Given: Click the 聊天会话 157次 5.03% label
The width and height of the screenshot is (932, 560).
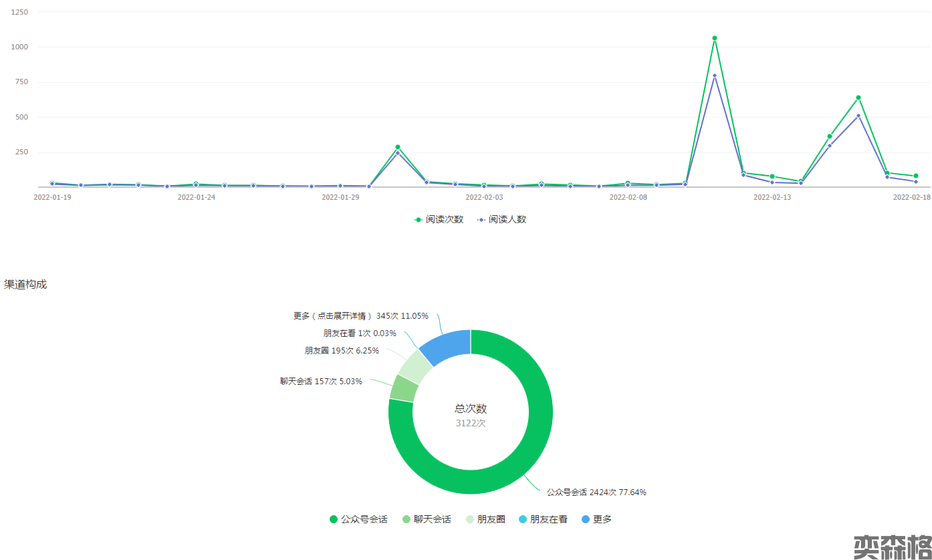Looking at the screenshot, I should coord(321,382).
